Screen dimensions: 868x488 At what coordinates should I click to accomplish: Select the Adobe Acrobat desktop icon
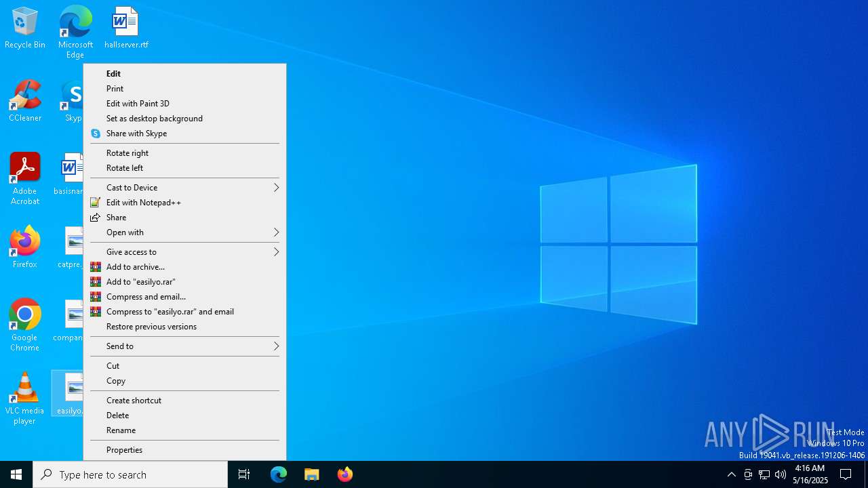pyautogui.click(x=25, y=179)
